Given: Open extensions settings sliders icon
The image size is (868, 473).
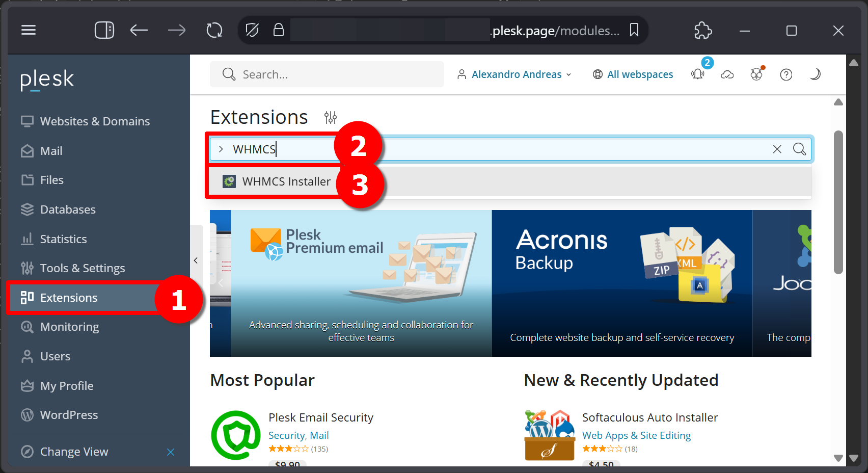Looking at the screenshot, I should click(x=331, y=118).
